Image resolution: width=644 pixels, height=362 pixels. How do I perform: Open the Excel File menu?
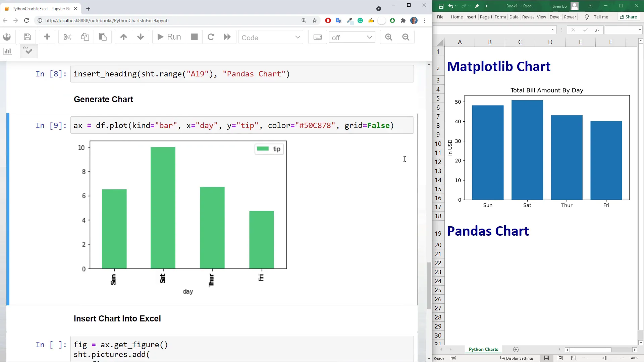tap(440, 17)
